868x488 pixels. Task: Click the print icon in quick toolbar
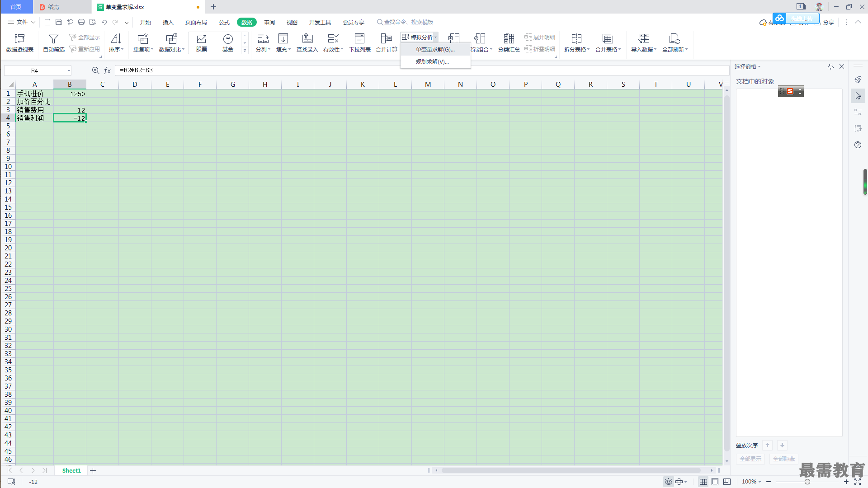pyautogui.click(x=81, y=22)
